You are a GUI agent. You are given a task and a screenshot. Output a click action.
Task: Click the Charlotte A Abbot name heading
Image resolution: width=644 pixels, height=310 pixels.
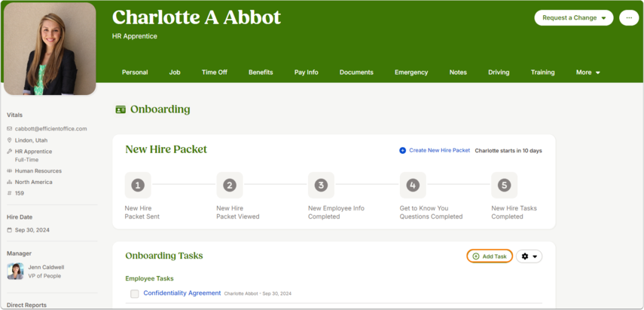197,17
